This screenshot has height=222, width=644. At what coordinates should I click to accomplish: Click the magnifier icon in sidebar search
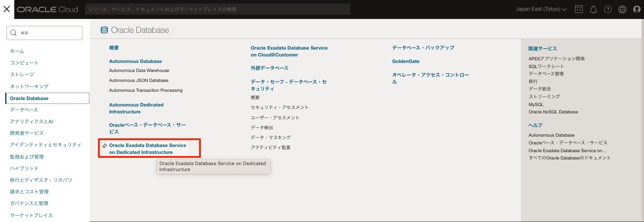coord(13,33)
